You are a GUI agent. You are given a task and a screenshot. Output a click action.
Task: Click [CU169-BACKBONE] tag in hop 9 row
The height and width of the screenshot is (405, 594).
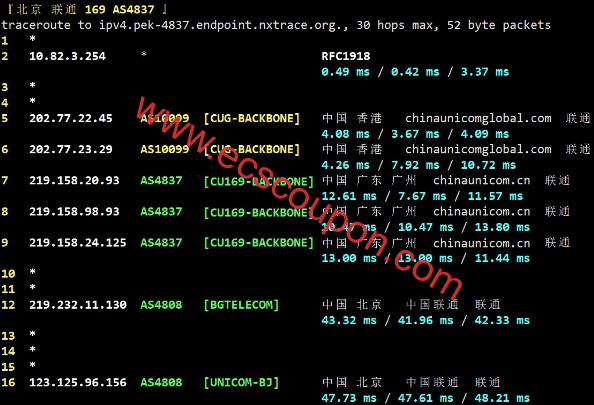[259, 243]
